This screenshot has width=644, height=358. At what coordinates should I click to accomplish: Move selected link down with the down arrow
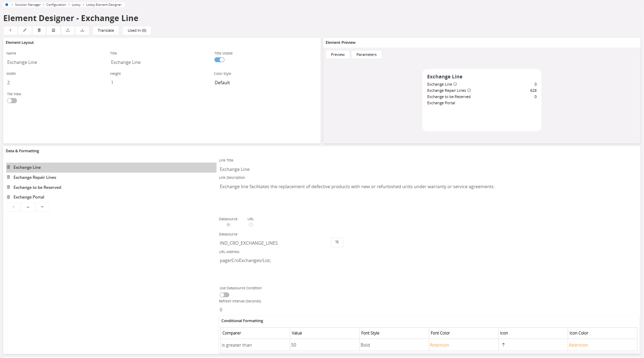(42, 207)
